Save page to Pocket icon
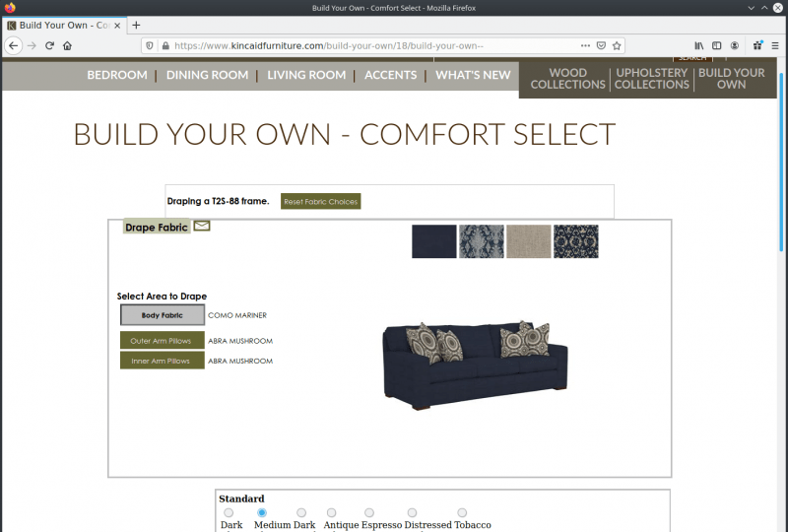Screen dimensions: 788x532 (601, 45)
